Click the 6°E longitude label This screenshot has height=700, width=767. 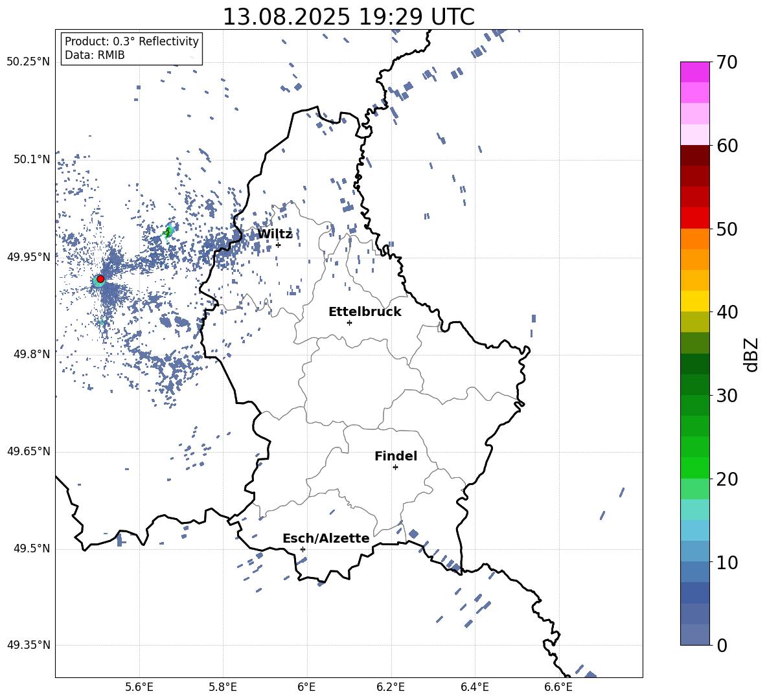click(306, 687)
